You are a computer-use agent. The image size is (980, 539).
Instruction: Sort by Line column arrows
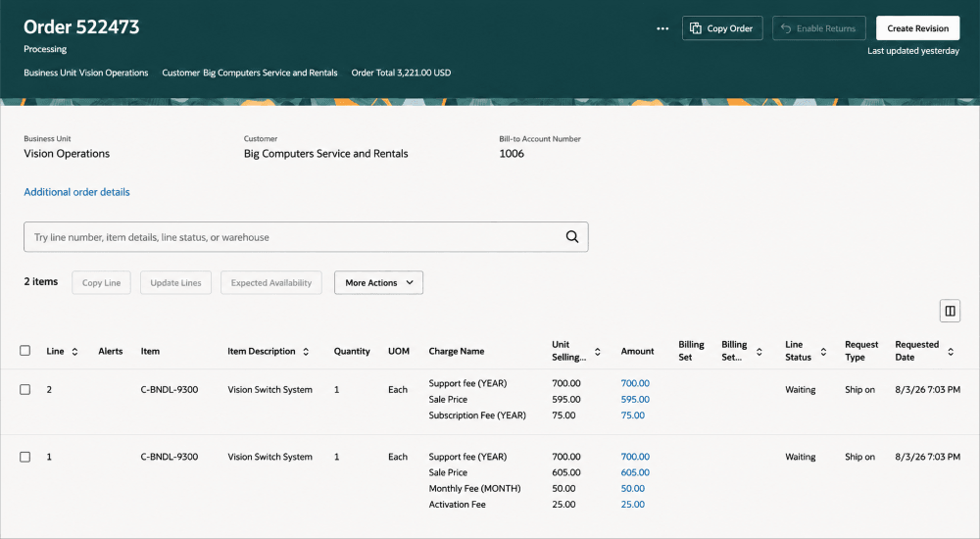coord(74,352)
